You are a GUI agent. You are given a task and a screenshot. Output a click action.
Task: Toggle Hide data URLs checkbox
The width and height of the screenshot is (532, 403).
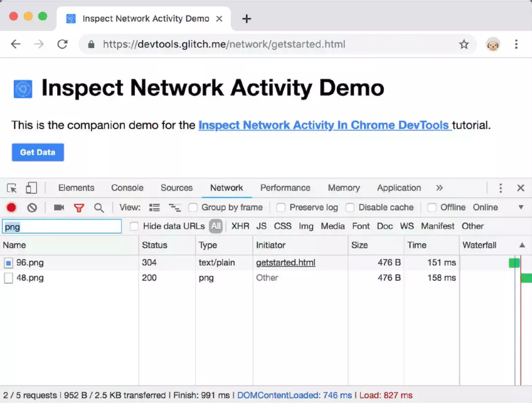[x=134, y=226]
